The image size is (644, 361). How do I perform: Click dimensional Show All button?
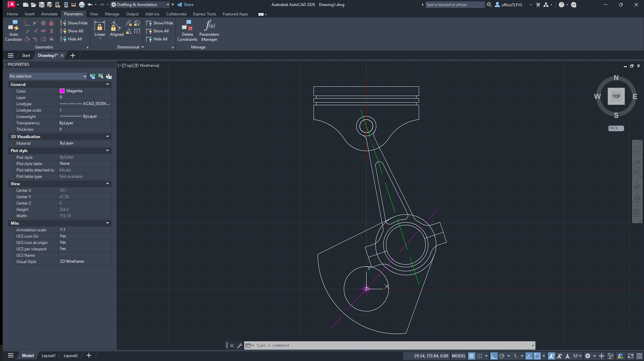click(157, 31)
